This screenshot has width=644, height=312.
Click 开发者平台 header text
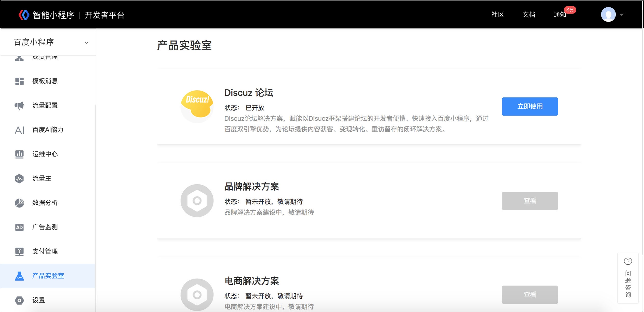point(104,15)
